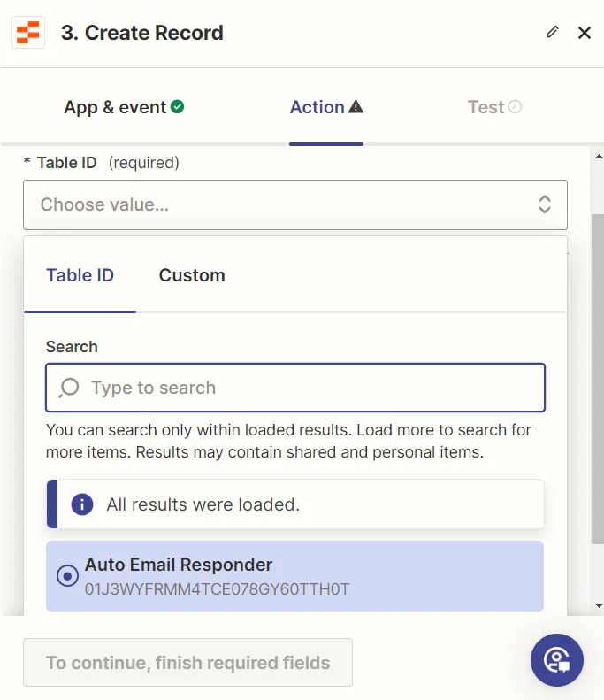This screenshot has height=700, width=604.
Task: Select the Auto Email Responder radio button
Action: click(x=67, y=576)
